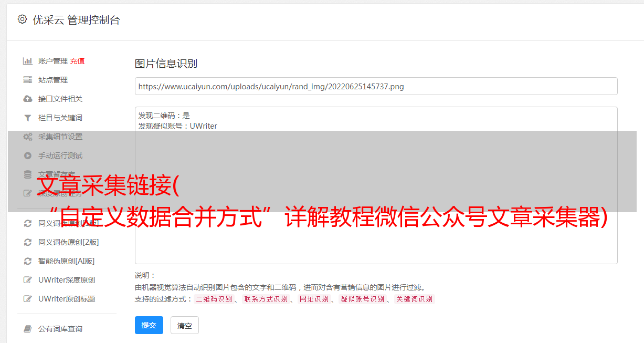Open 同义词伪原创[2版] in the sidebar

click(x=69, y=242)
